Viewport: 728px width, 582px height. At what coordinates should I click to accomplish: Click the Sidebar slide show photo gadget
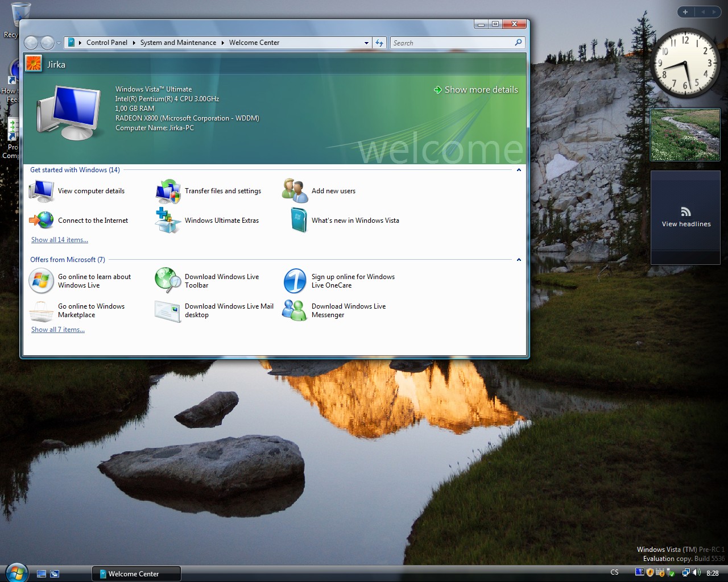click(685, 135)
